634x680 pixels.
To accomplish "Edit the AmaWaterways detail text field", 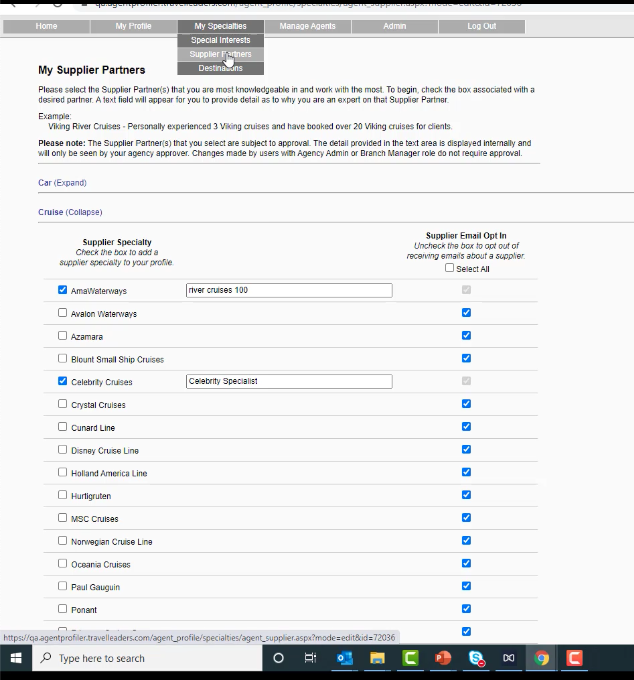I will pyautogui.click(x=289, y=290).
